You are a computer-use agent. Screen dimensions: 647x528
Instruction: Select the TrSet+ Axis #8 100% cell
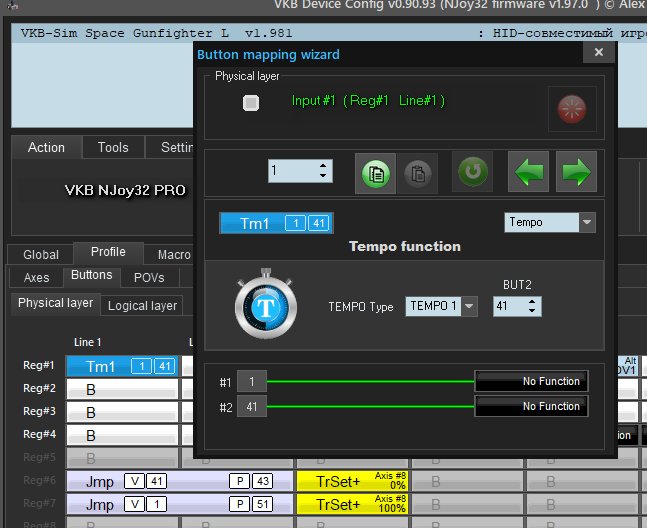(352, 504)
